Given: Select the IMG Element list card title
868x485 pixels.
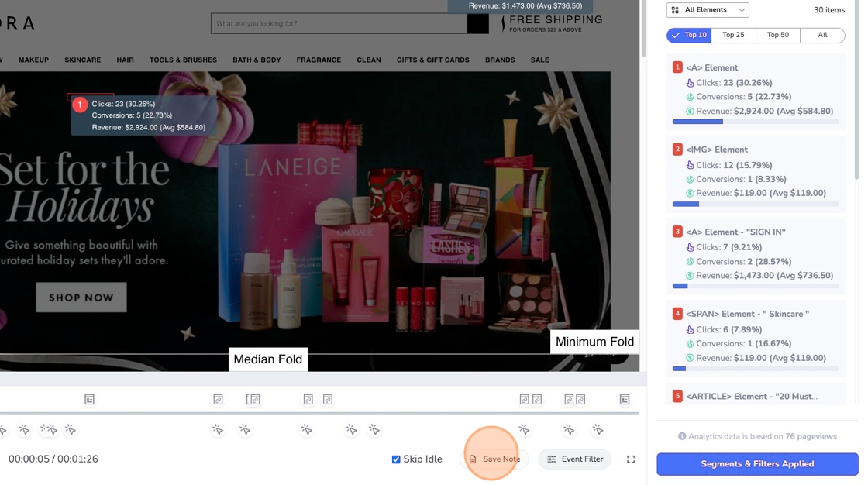Looking at the screenshot, I should (716, 150).
